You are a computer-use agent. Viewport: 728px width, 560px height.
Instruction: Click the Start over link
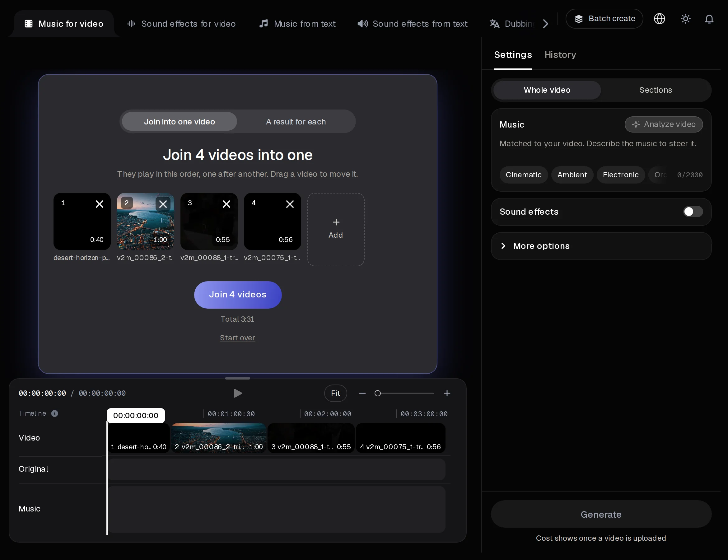click(x=237, y=338)
